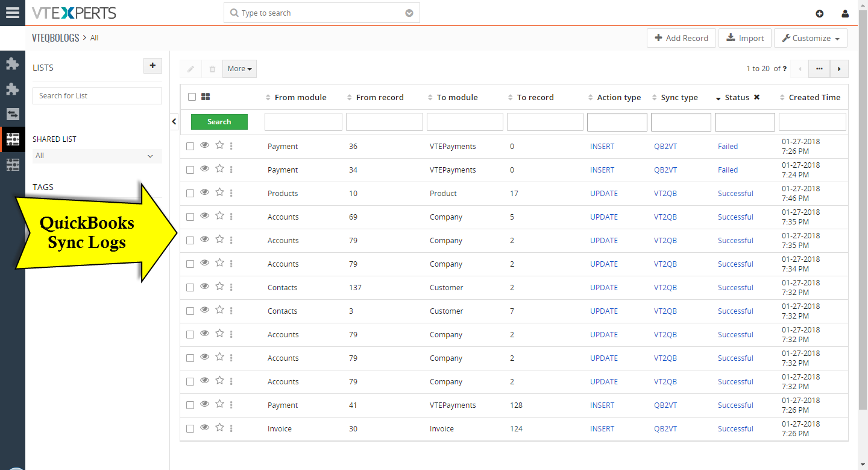This screenshot has width=868, height=470.
Task: Show total record count question mark
Action: (784, 69)
